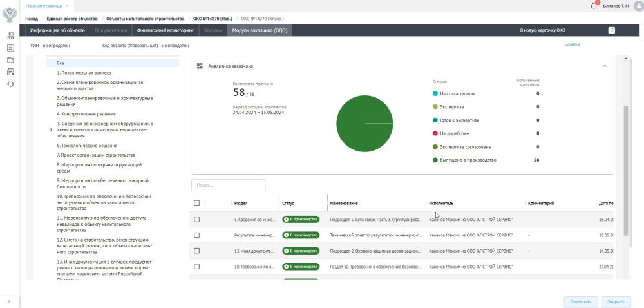Click the Аналитика заказчика grid icon
Viewport: 644px width, 308px height.
200,66
